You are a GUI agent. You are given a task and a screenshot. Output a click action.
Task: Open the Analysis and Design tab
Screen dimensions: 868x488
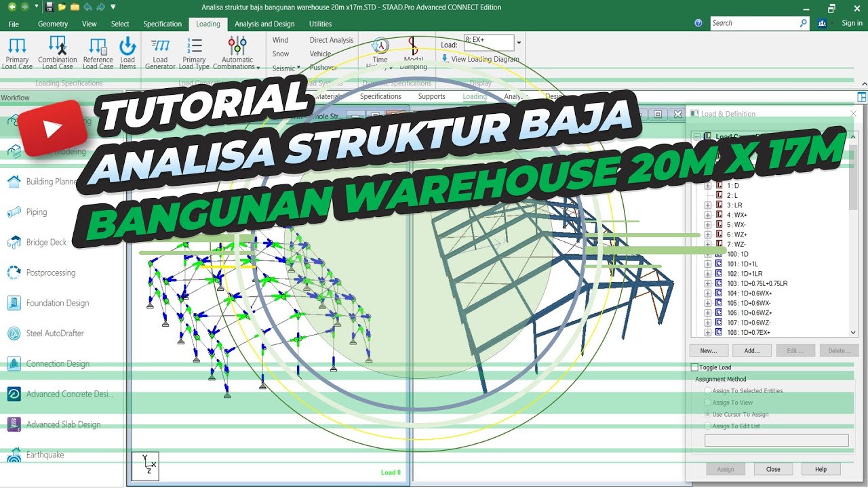tap(264, 24)
